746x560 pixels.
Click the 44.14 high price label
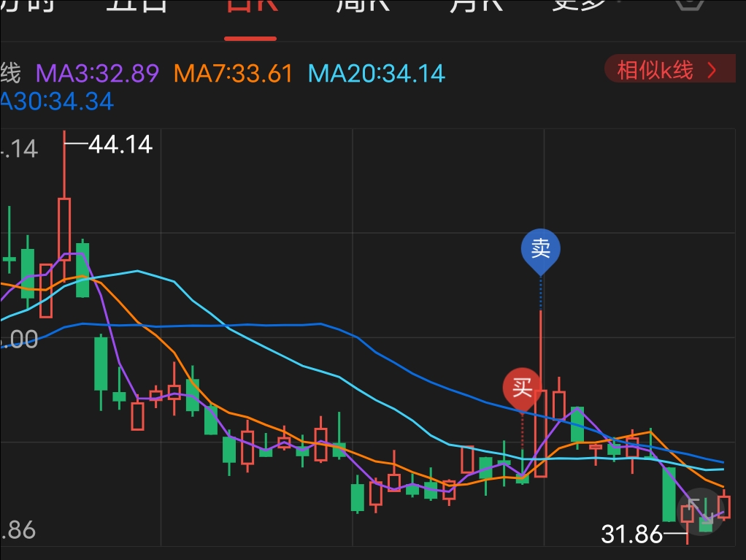[x=120, y=144]
